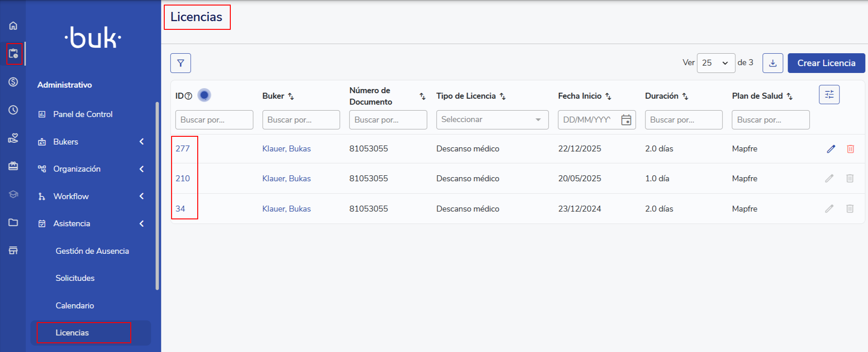Open the rows-per-page dropdown showing 25

715,63
